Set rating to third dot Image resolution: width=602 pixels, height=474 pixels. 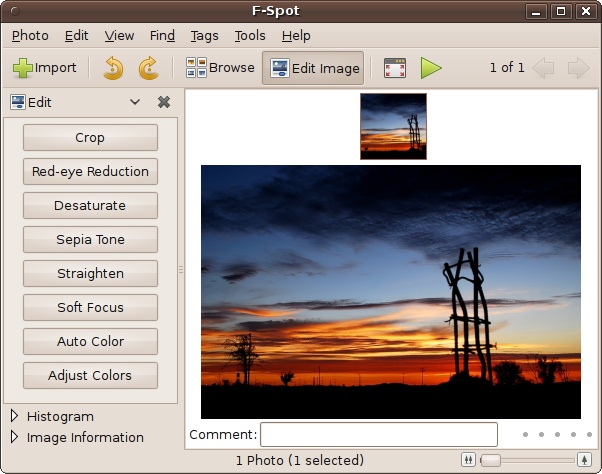(x=557, y=434)
